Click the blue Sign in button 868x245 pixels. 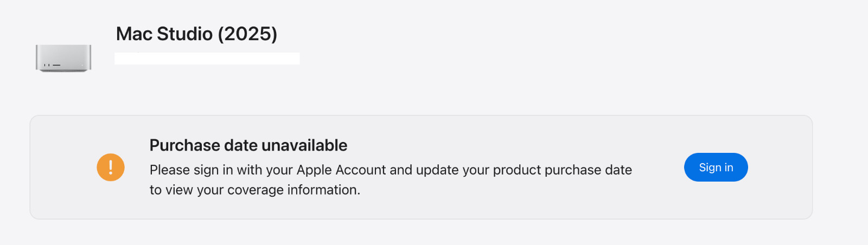(716, 167)
